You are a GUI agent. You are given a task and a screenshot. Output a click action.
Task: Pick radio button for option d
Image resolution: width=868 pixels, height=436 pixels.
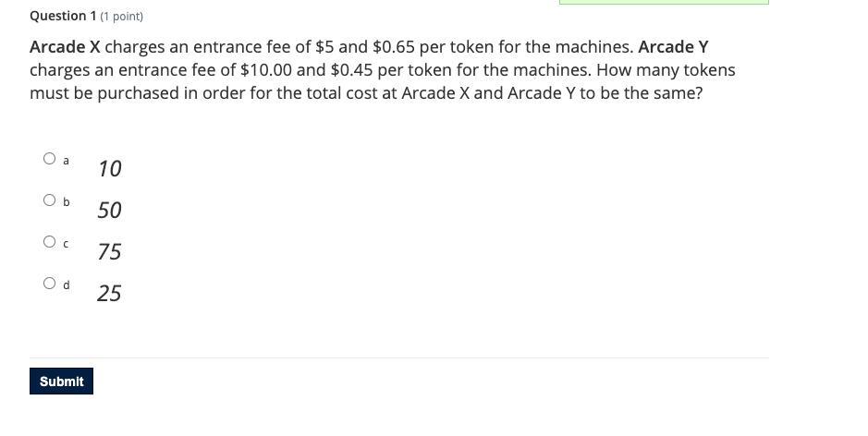[50, 284]
